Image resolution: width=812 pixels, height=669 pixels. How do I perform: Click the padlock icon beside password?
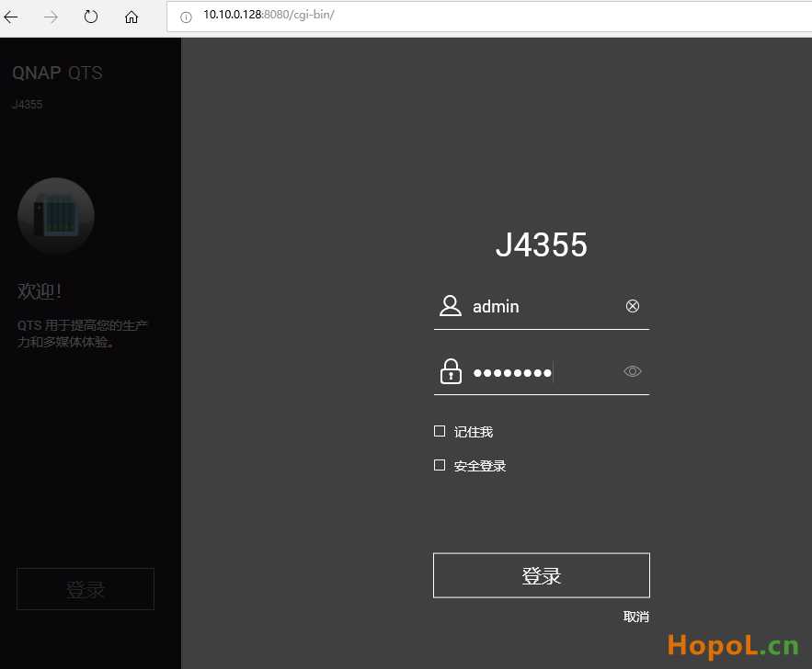pyautogui.click(x=451, y=371)
